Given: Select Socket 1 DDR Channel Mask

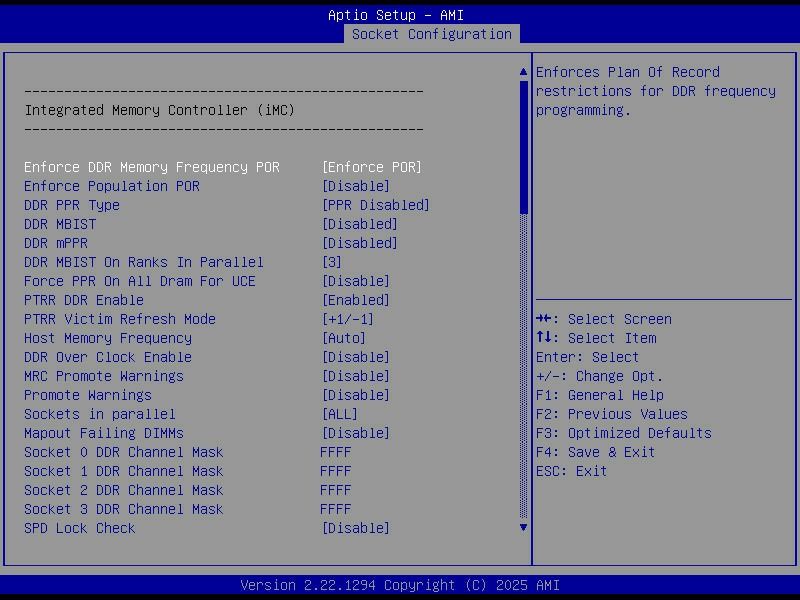Looking at the screenshot, I should (124, 471).
